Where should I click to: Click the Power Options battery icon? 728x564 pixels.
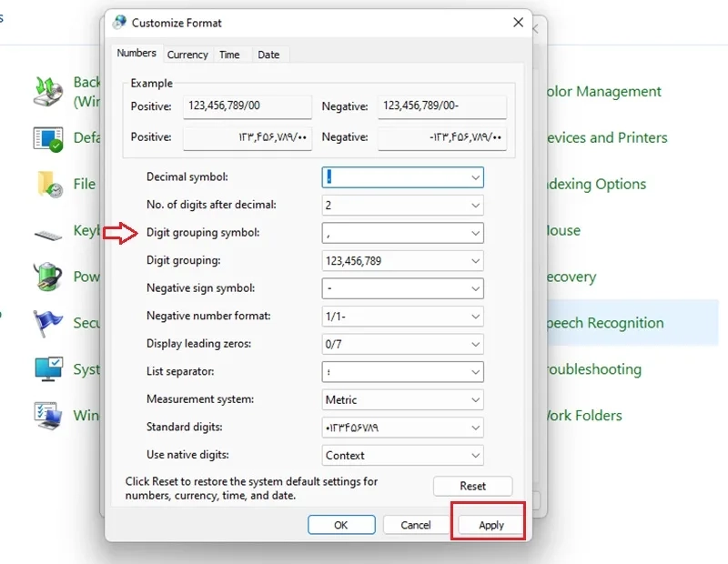[48, 277]
